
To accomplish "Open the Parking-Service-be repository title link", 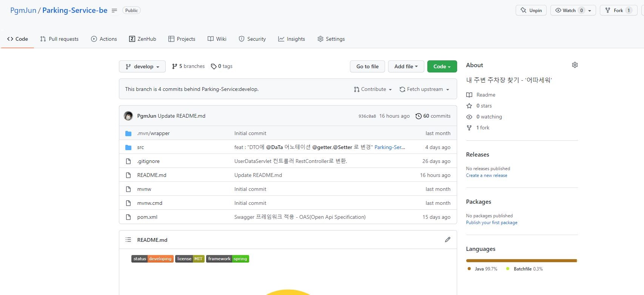I will 75,10.
